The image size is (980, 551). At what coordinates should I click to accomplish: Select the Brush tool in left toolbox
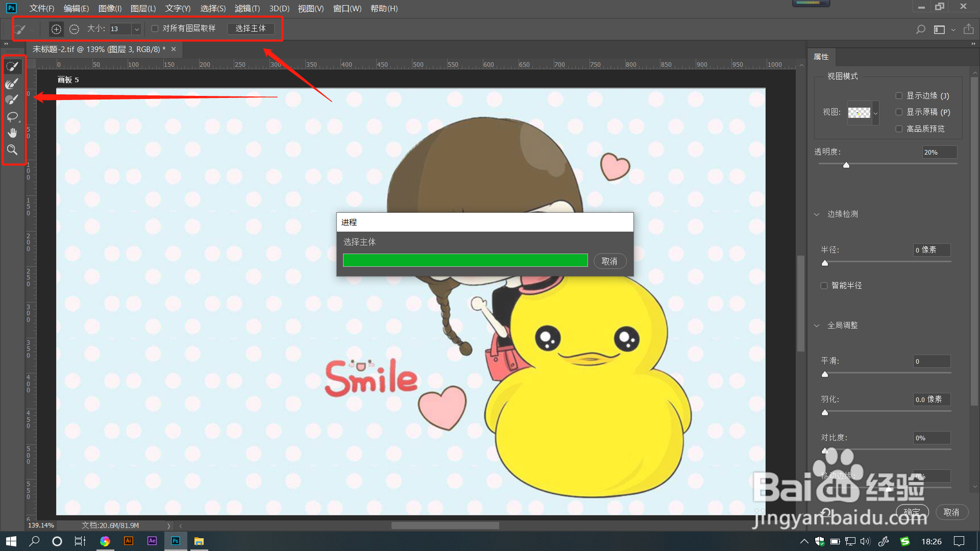point(12,99)
